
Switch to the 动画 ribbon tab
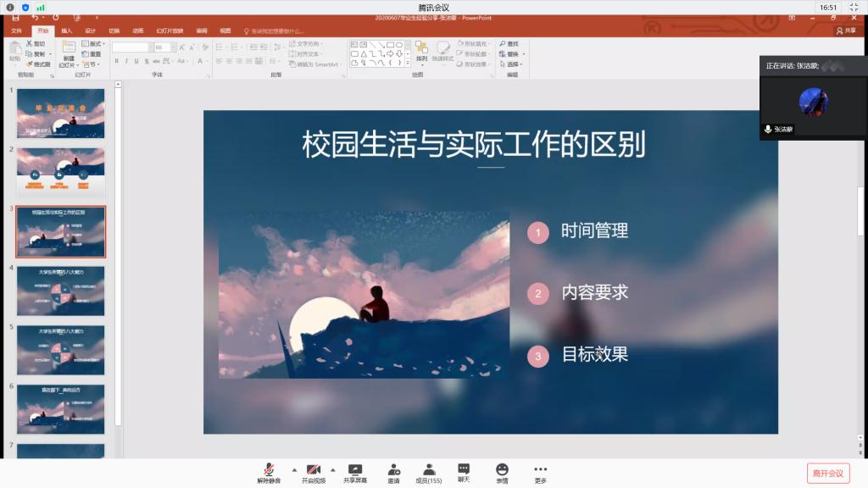coord(138,31)
